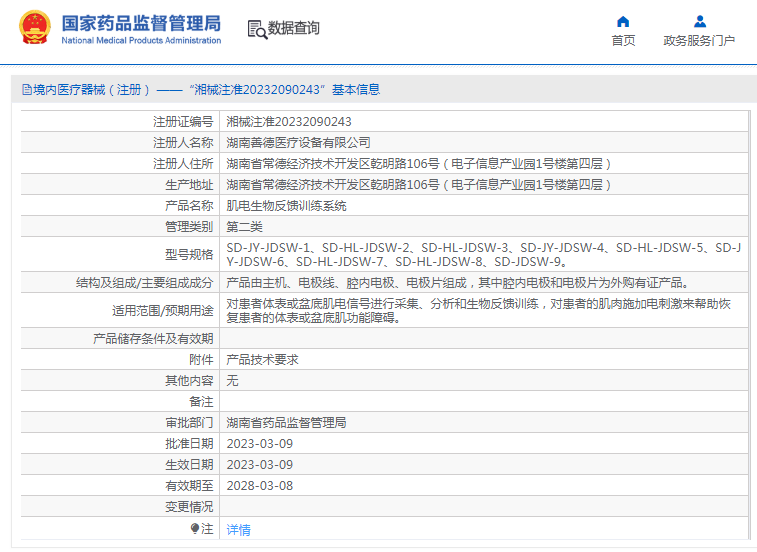757x552 pixels.
Task: Click the 适用范围/预期用途 row label
Action: [x=163, y=311]
